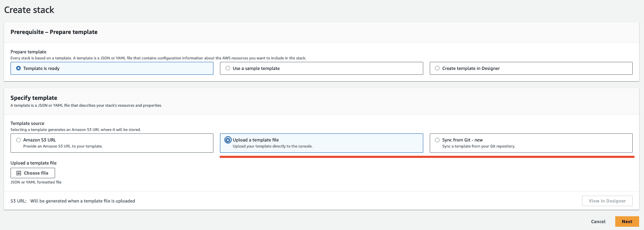Click the "Template source" field label
Viewport: 644px width, 230px height.
tap(28, 123)
